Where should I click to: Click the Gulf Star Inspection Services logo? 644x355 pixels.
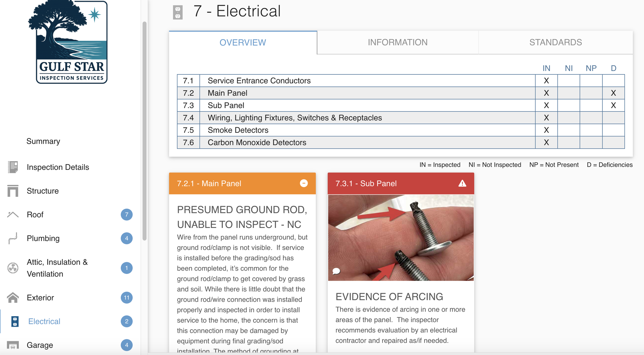(x=71, y=42)
